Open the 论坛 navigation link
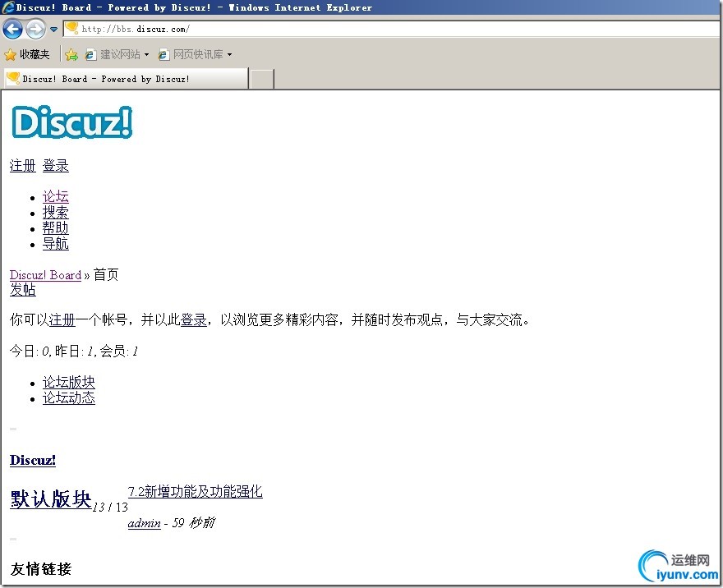Viewport: 723px width, 588px height. click(x=56, y=197)
